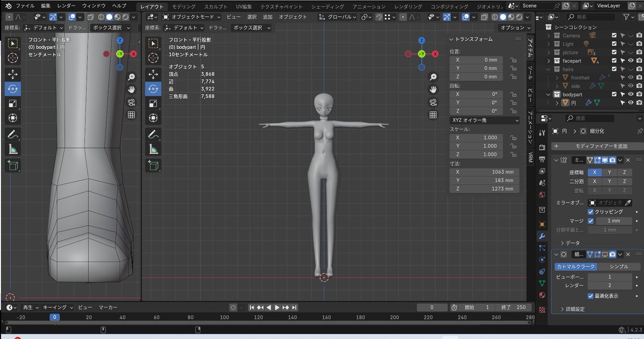The image size is (644, 339).
Task: Toggle perspective/orthographic grid icon in main viewport
Action: pyautogui.click(x=433, y=115)
